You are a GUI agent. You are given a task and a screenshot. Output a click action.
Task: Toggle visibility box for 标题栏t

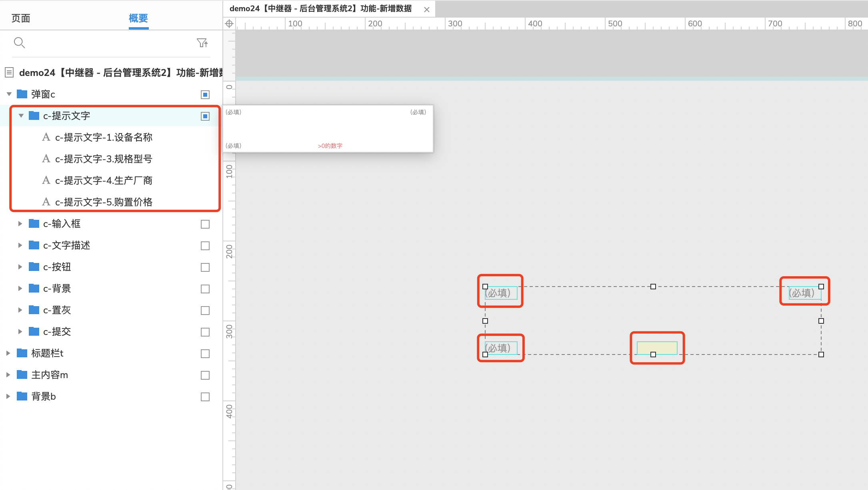pyautogui.click(x=205, y=354)
